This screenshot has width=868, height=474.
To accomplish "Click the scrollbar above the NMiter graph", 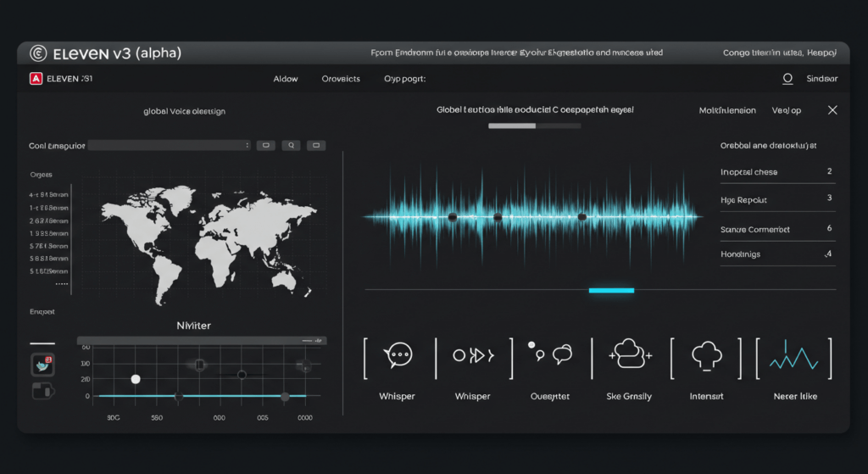I will (x=202, y=341).
